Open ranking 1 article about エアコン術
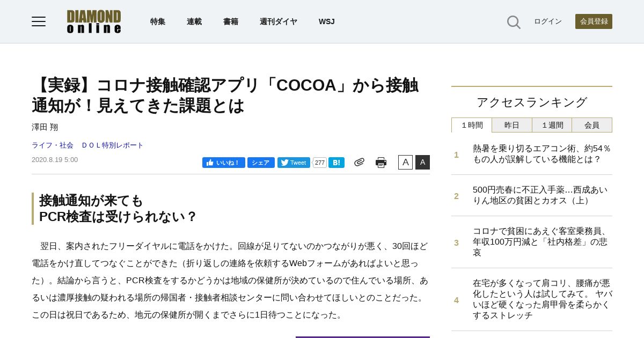This screenshot has width=644, height=338. click(x=542, y=154)
